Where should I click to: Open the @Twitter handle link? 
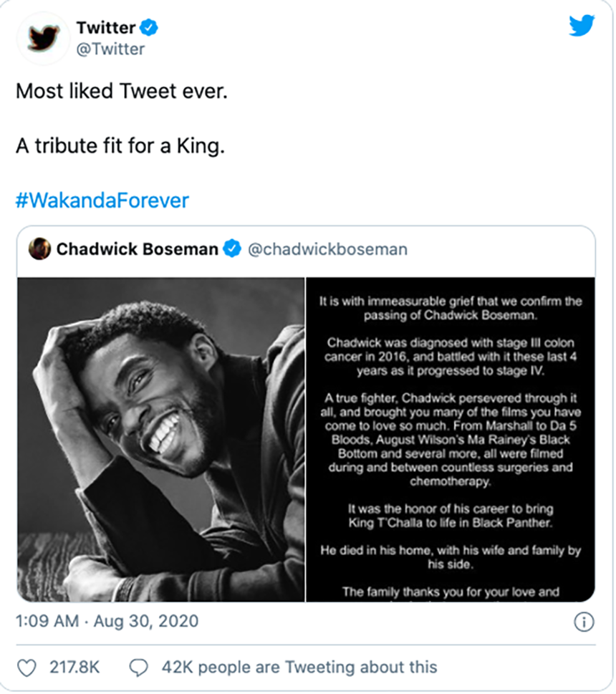point(110,49)
